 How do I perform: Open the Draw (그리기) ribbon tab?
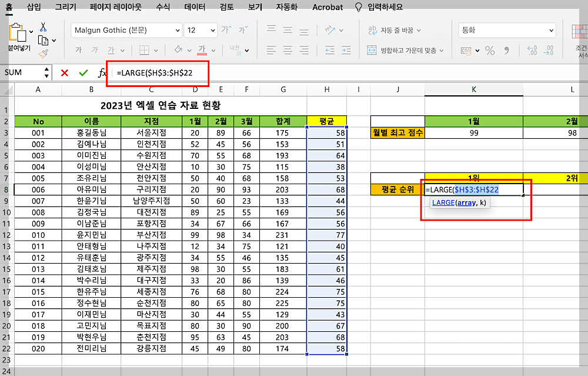coord(66,6)
